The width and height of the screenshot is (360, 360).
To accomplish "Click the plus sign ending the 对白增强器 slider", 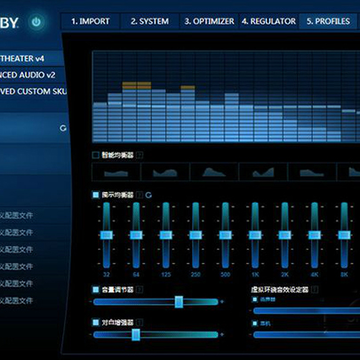I will pos(222,334).
